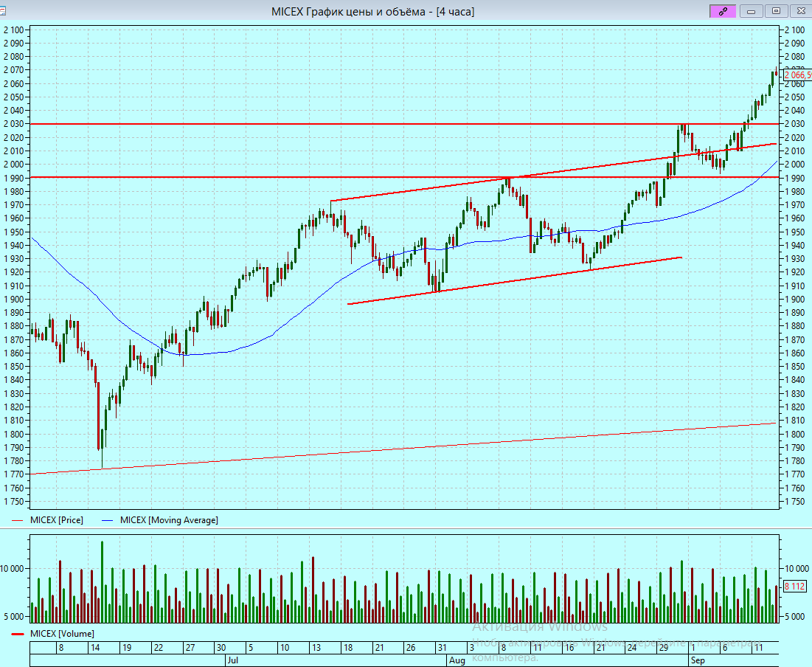Click date label 18 on the time axis
The width and height of the screenshot is (812, 667).
point(348,647)
